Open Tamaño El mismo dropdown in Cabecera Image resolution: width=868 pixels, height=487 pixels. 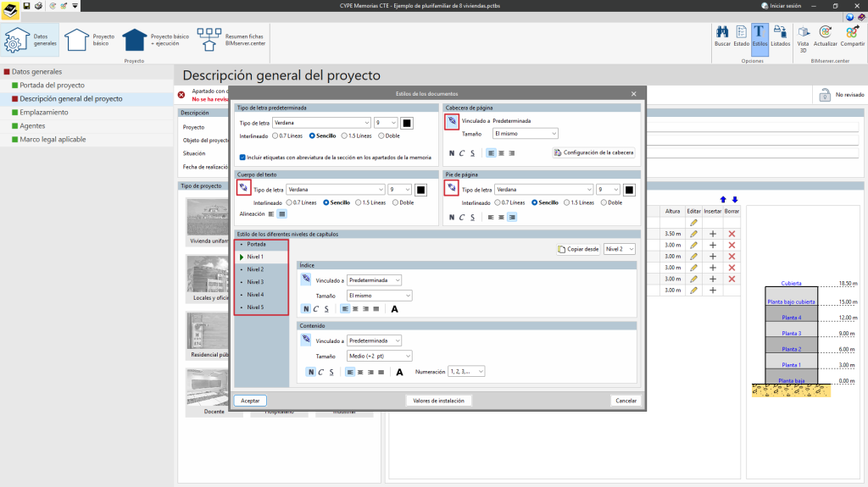(526, 133)
